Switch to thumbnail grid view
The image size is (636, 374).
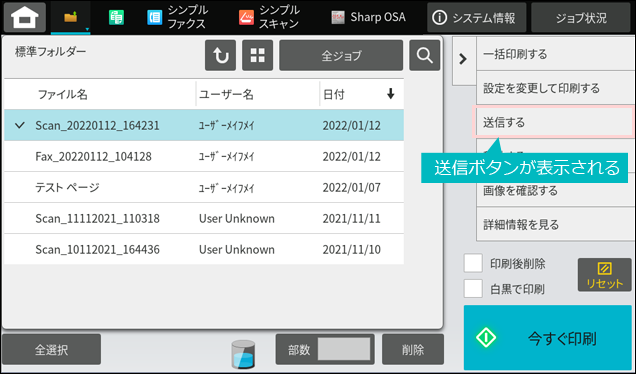pyautogui.click(x=258, y=56)
